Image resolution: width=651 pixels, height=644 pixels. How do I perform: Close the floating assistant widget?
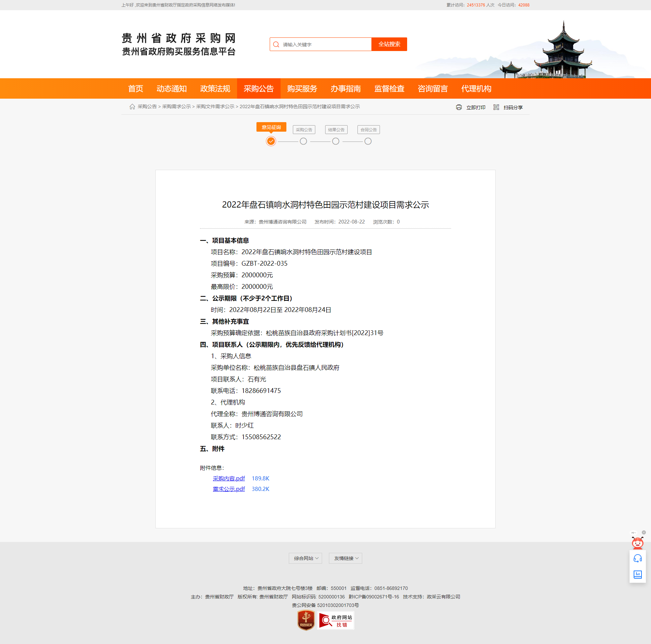644,532
